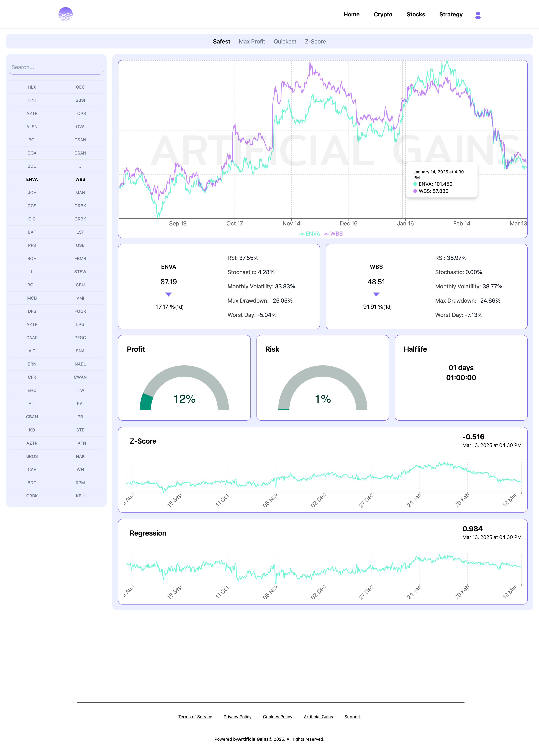Open the Crypto menu item
Viewport: 539px width, 756px height.
click(x=383, y=14)
